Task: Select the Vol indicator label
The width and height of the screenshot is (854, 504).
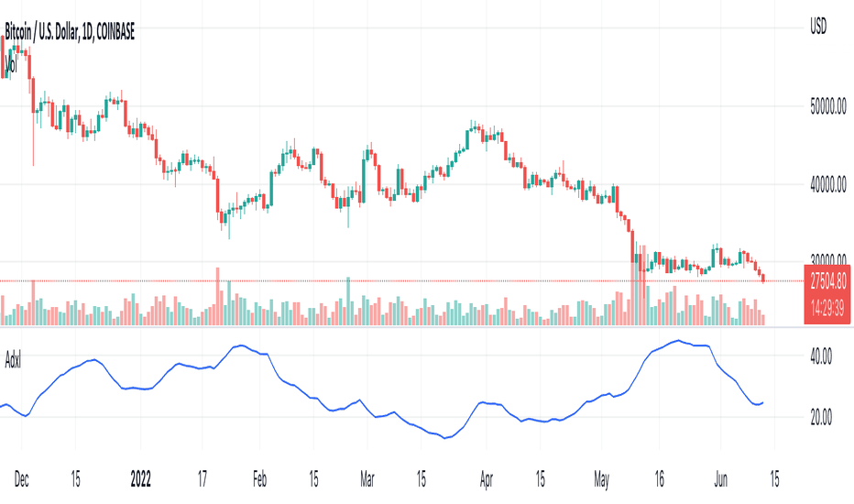Action: tap(11, 65)
